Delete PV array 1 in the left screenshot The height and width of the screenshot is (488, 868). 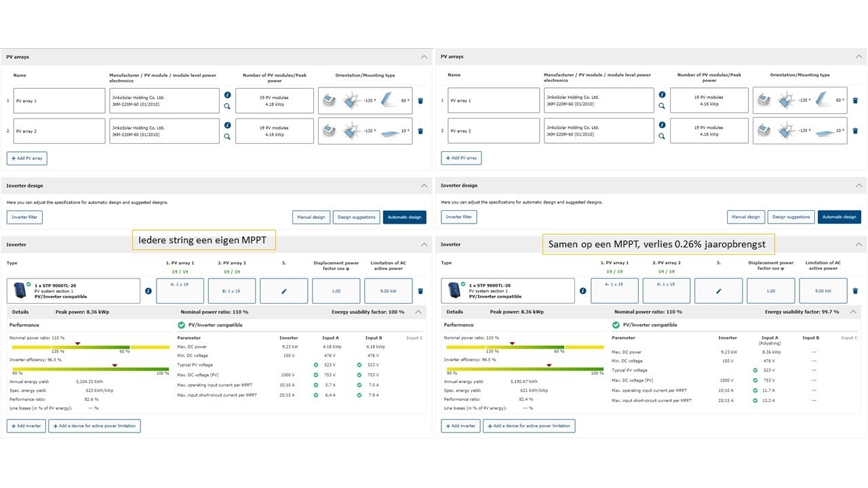point(420,100)
